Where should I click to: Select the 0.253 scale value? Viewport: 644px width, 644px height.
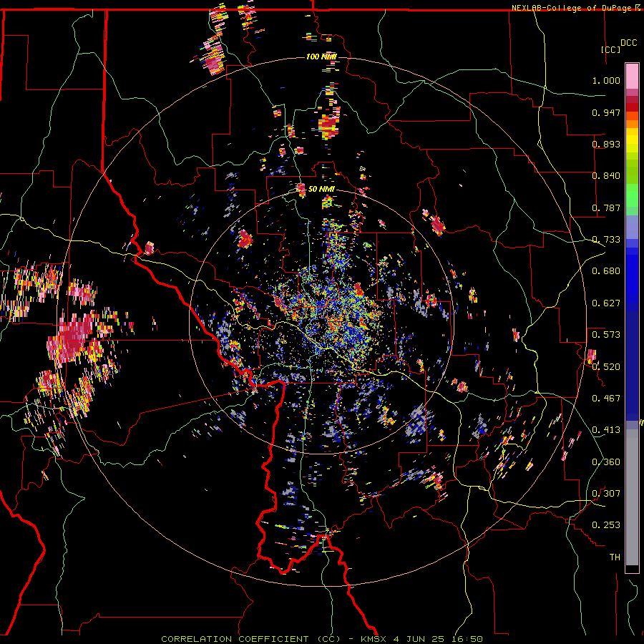point(606,525)
